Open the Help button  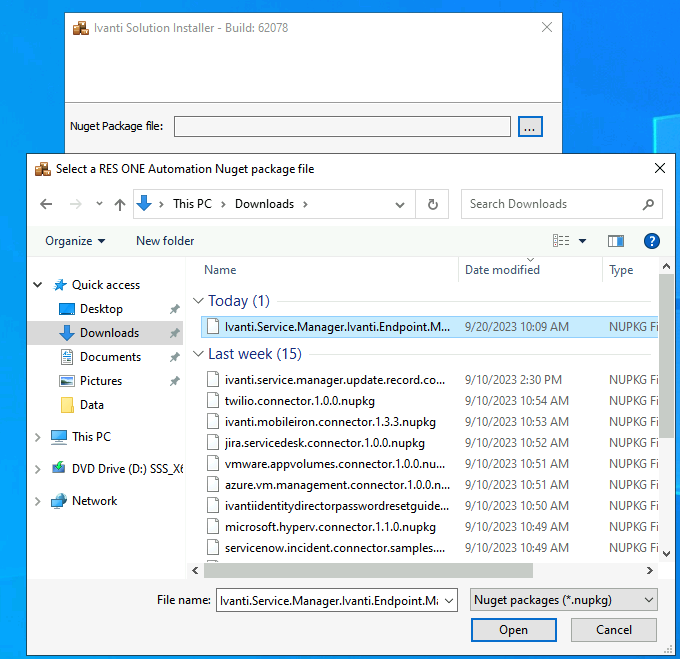point(651,241)
